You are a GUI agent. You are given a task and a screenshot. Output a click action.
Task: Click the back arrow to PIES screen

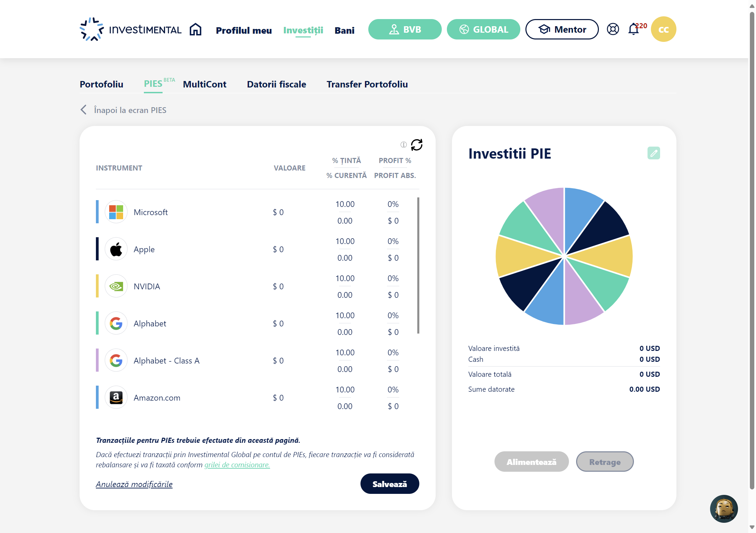click(84, 110)
